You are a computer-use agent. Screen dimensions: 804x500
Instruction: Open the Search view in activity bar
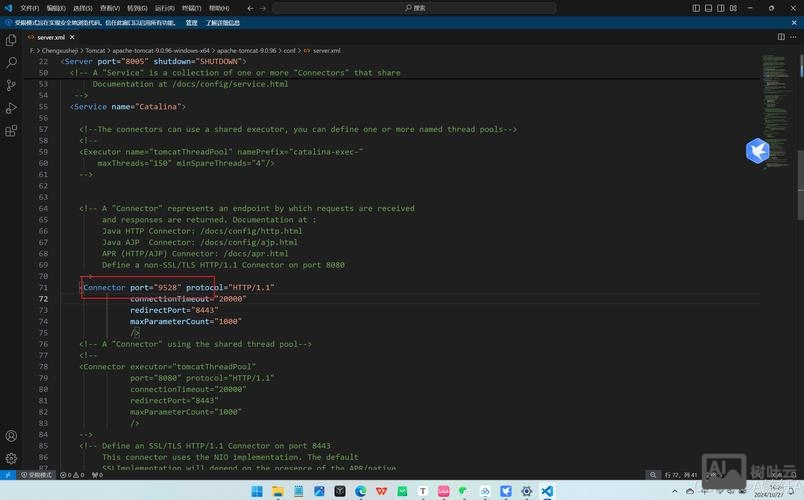11,64
